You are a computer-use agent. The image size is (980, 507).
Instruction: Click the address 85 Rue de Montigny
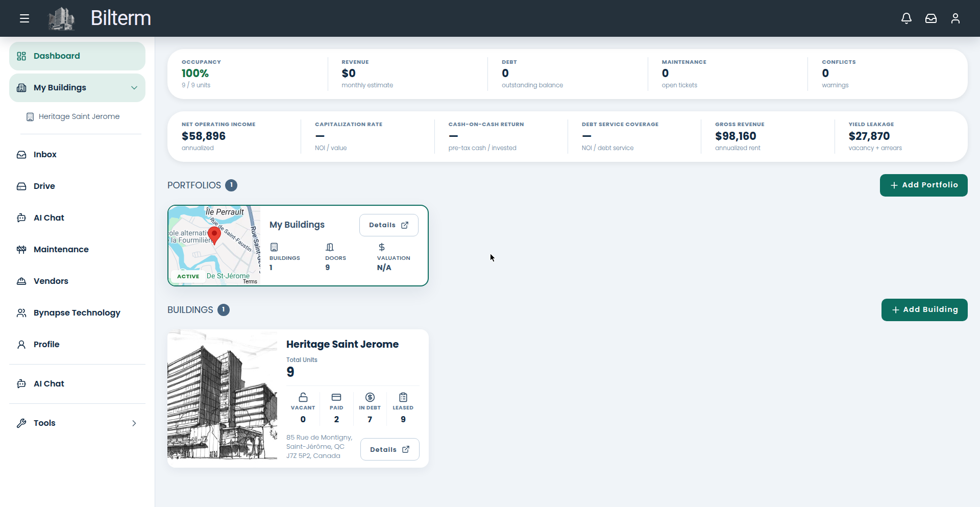coord(319,447)
